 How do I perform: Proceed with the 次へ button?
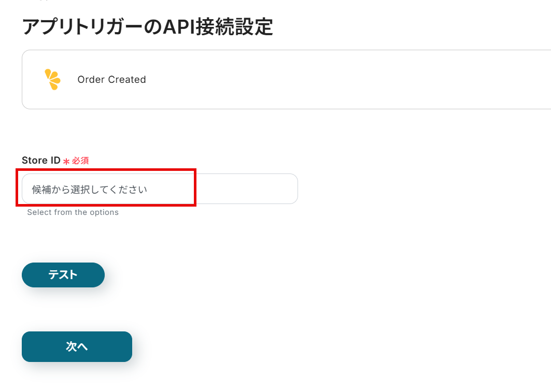tap(77, 346)
